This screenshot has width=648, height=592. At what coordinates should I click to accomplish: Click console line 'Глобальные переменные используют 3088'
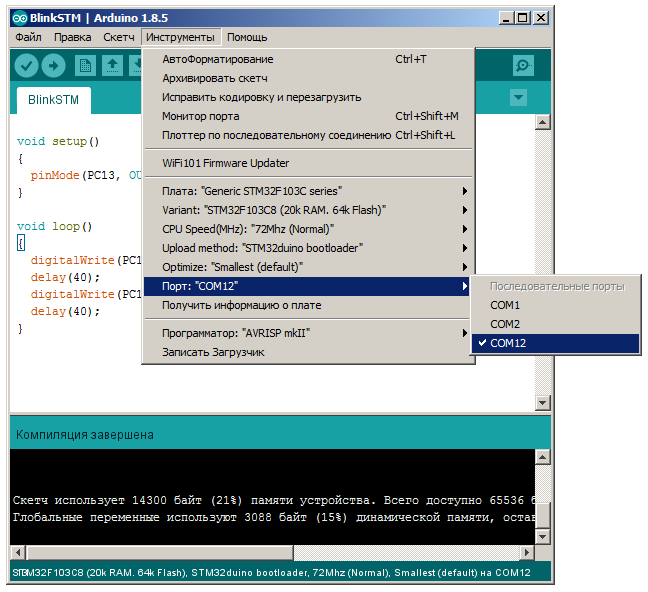click(x=142, y=518)
